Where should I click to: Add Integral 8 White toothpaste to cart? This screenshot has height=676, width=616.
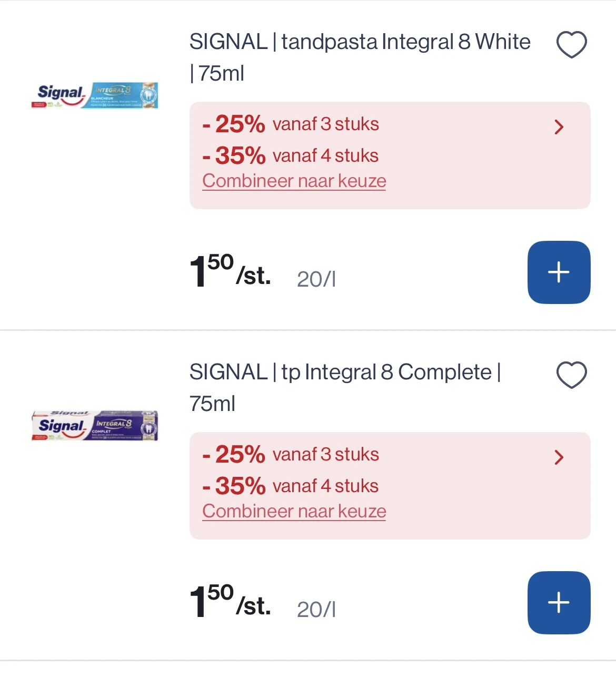point(559,272)
